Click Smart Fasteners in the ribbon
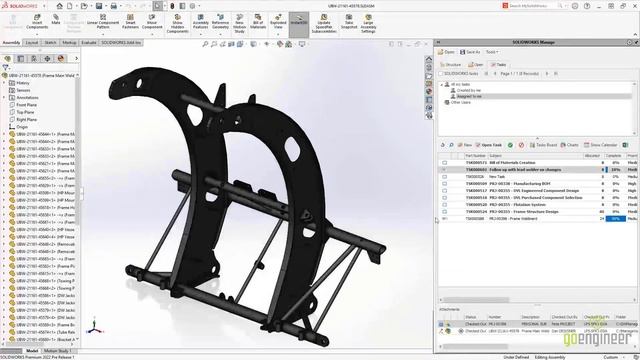640x360 pixels. tap(130, 22)
